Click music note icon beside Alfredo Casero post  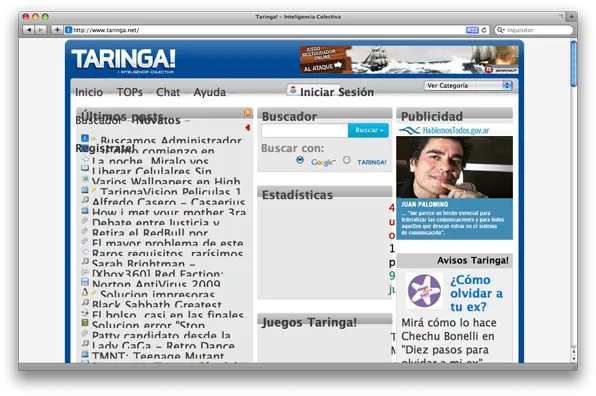pyautogui.click(x=85, y=200)
